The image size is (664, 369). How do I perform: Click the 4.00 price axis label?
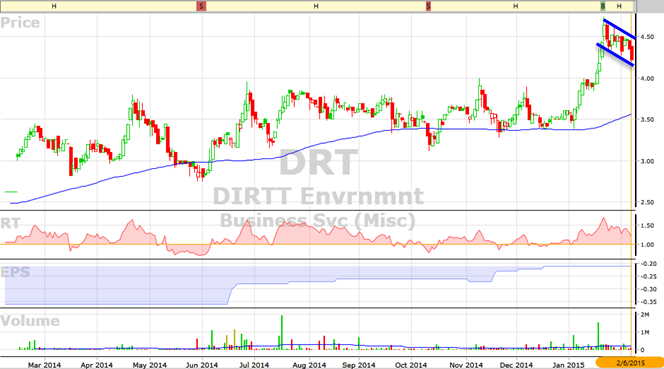click(647, 78)
